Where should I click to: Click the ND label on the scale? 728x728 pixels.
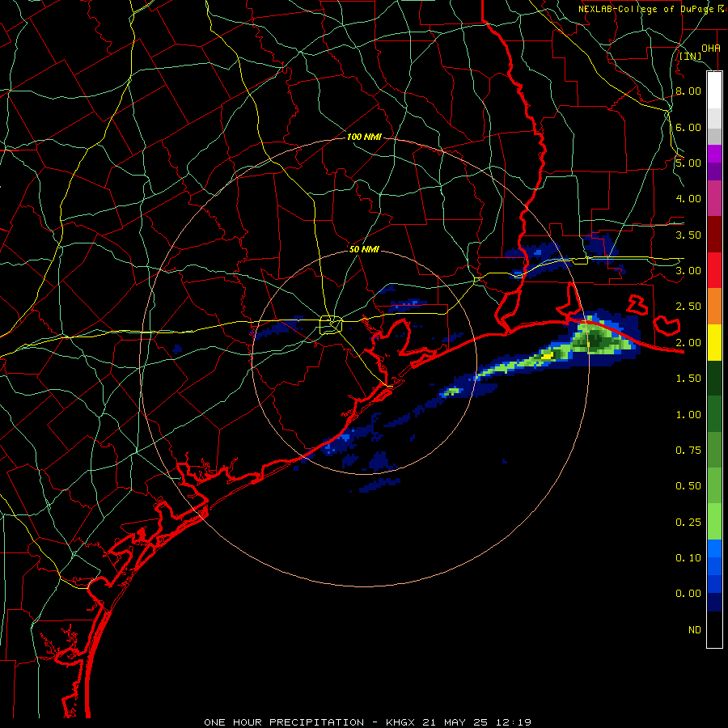pos(695,630)
